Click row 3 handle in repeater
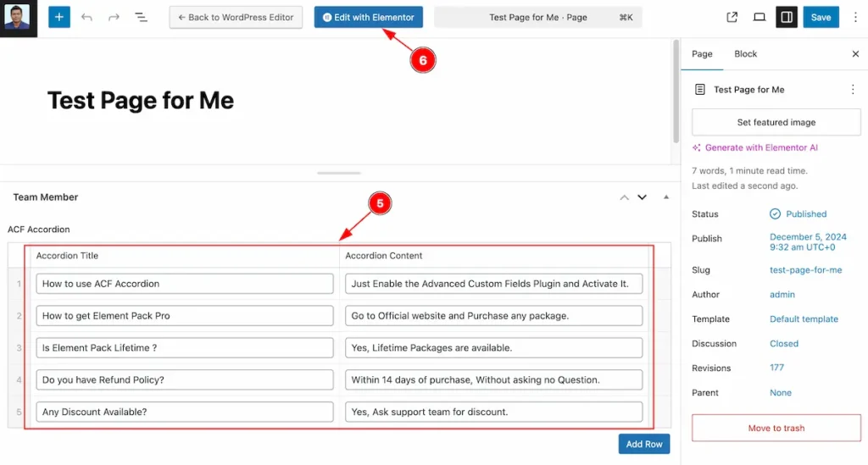Image resolution: width=868 pixels, height=465 pixels. (19, 348)
